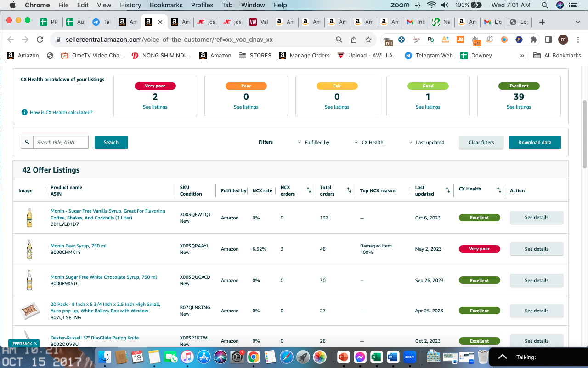Toggle the Chrome side panel icon
Image resolution: width=588 pixels, height=368 pixels.
coord(548,40)
